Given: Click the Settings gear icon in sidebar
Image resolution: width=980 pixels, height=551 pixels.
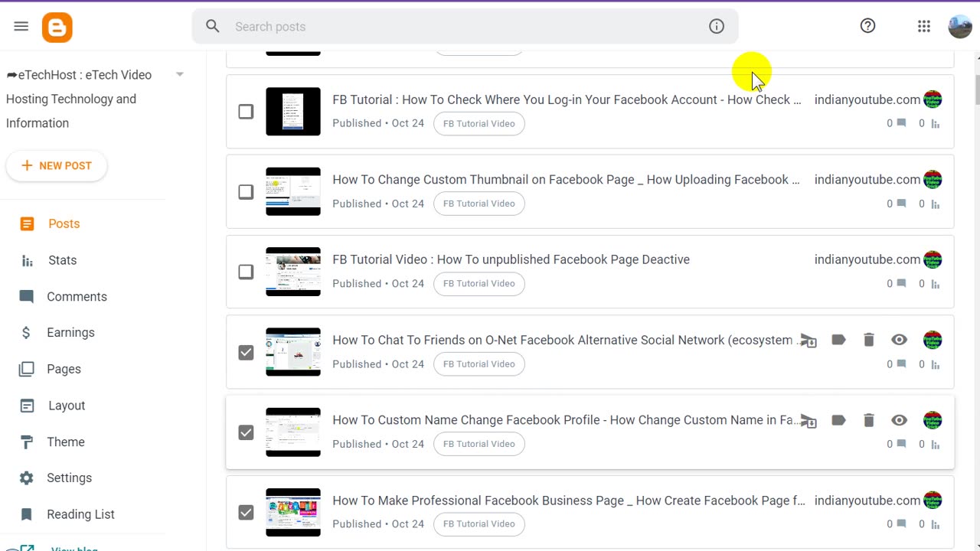Looking at the screenshot, I should (27, 478).
